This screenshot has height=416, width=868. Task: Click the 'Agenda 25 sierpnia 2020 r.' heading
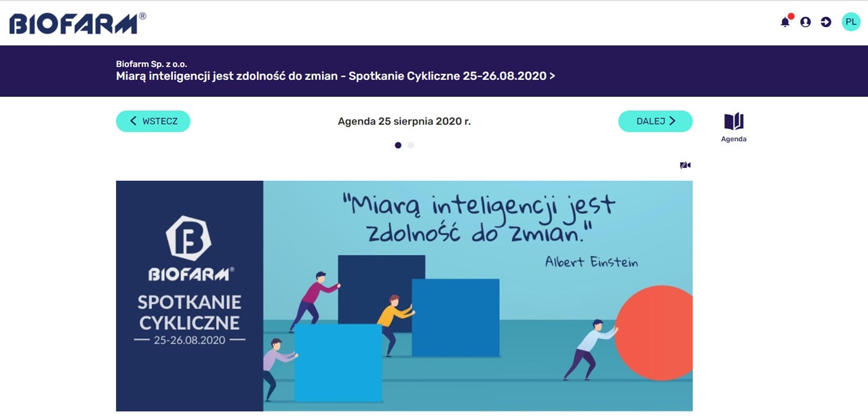click(x=404, y=121)
